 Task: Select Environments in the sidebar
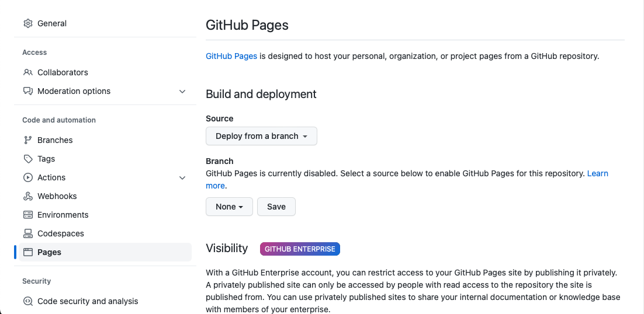point(63,215)
